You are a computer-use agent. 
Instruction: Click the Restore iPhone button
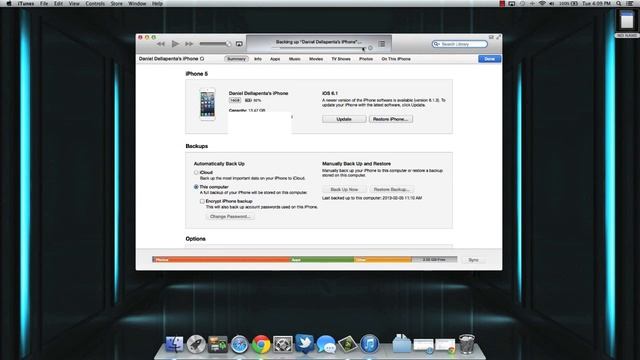coord(391,119)
